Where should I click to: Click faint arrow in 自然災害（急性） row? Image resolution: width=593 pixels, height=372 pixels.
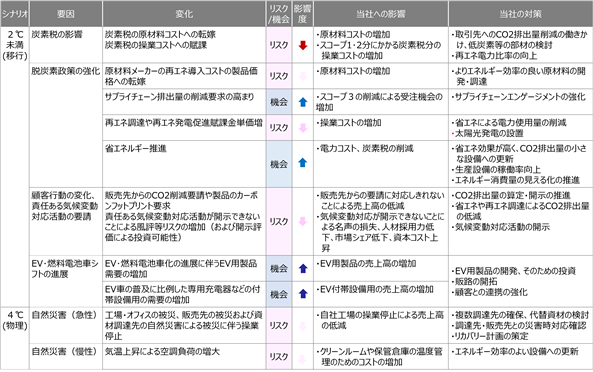tap(303, 326)
